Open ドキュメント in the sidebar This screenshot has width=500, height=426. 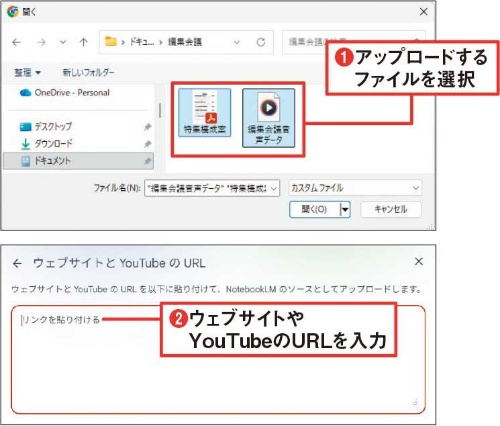point(78,161)
